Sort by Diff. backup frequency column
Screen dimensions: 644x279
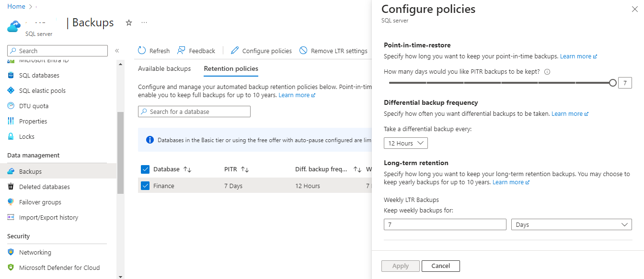[x=357, y=169]
